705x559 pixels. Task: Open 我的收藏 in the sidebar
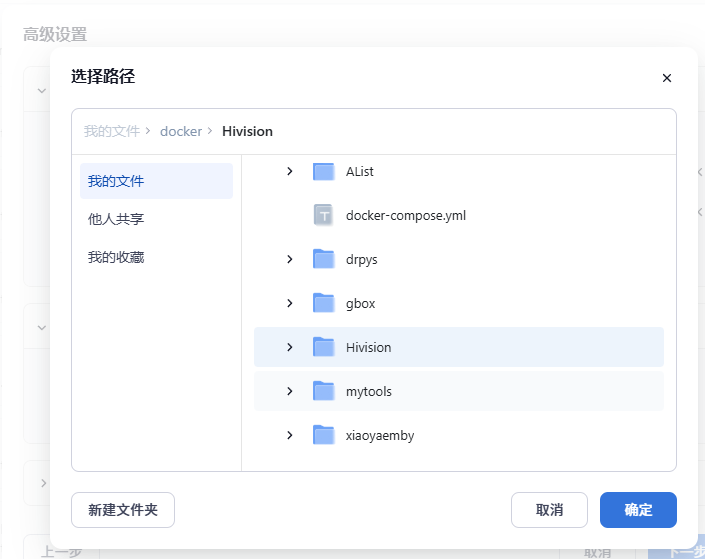point(116,257)
